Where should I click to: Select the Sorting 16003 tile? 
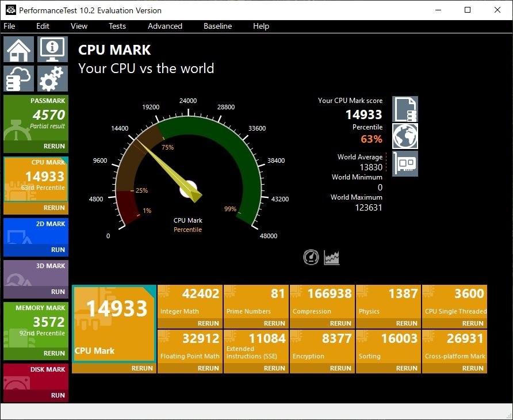[x=388, y=346]
